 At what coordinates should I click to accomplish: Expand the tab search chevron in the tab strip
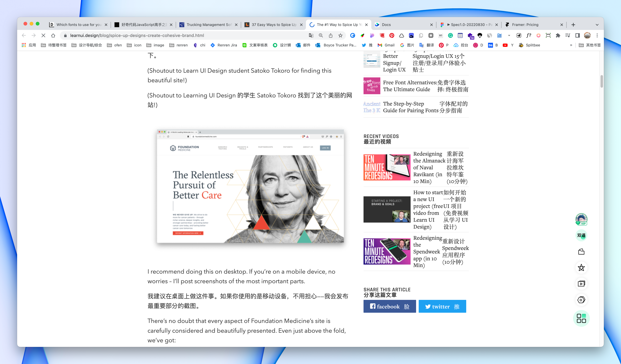tap(597, 25)
